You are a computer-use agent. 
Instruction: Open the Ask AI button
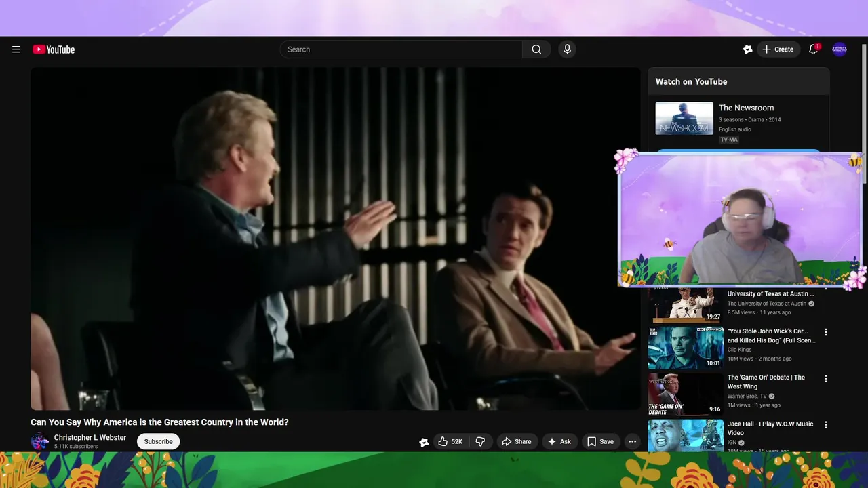(559, 441)
